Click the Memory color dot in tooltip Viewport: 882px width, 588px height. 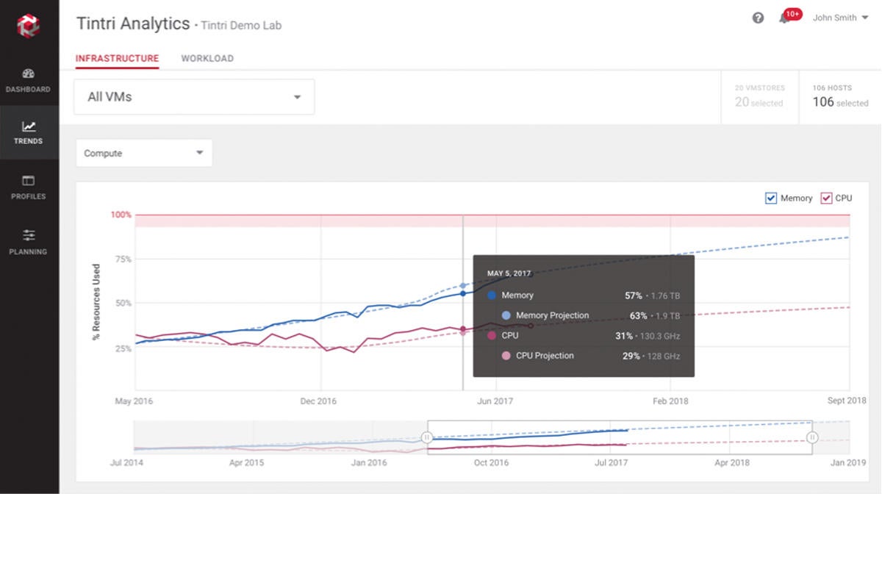point(492,295)
